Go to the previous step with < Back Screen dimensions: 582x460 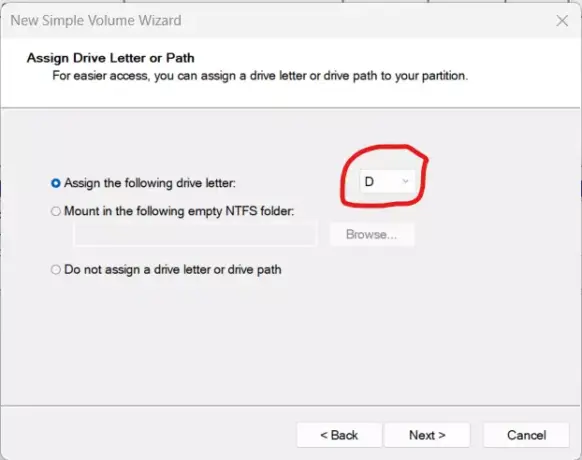click(x=339, y=435)
